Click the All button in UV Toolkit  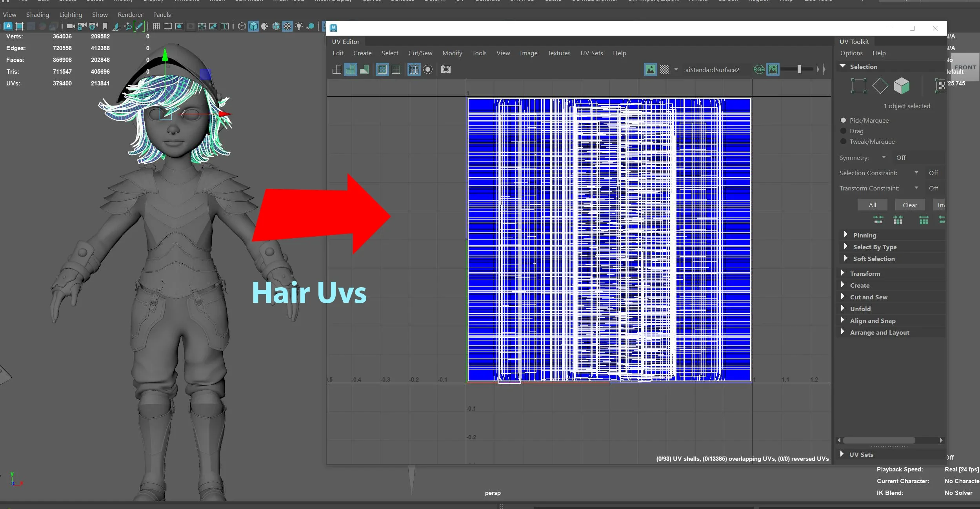tap(871, 205)
